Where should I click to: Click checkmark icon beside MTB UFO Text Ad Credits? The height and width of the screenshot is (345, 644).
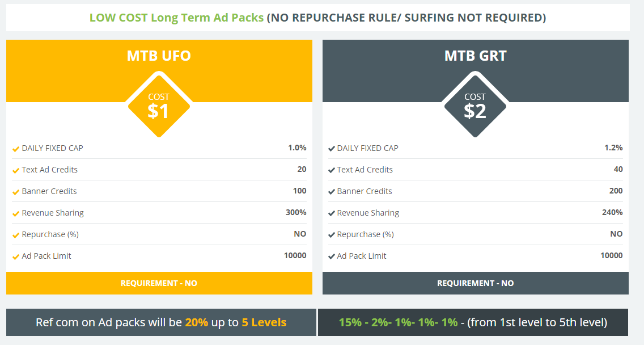click(x=16, y=170)
